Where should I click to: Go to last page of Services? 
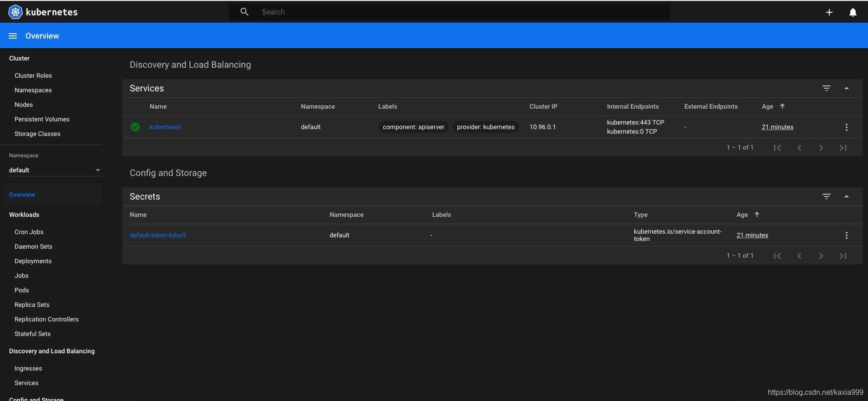(843, 148)
